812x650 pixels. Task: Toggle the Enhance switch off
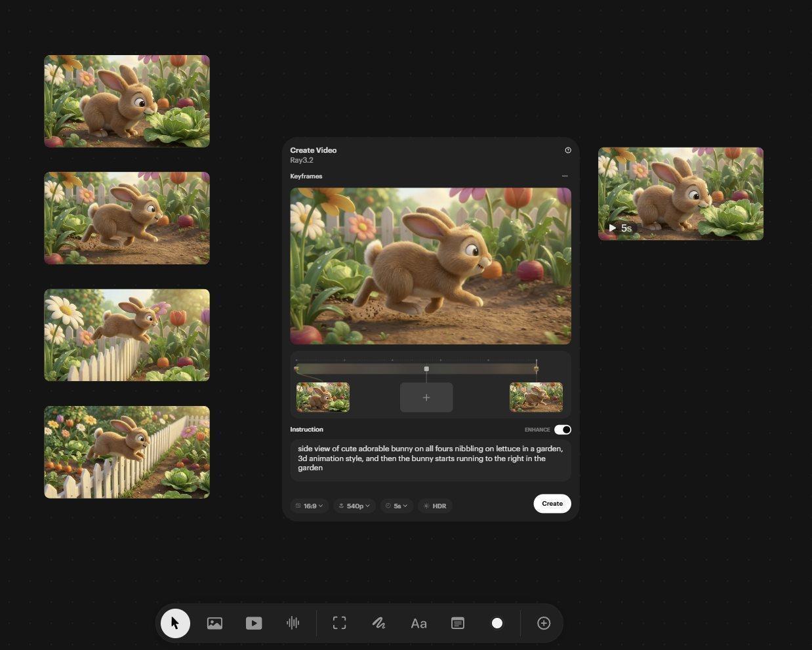563,430
